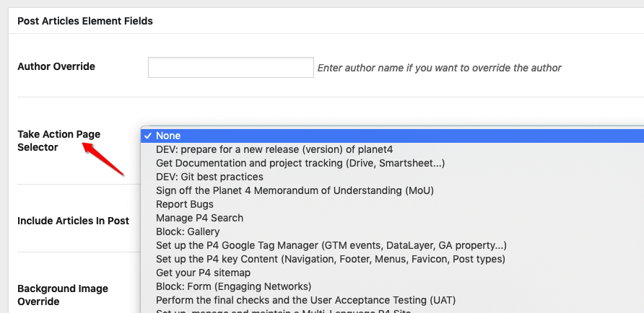Click the Author Override label
This screenshot has height=313, width=644.
pos(56,66)
